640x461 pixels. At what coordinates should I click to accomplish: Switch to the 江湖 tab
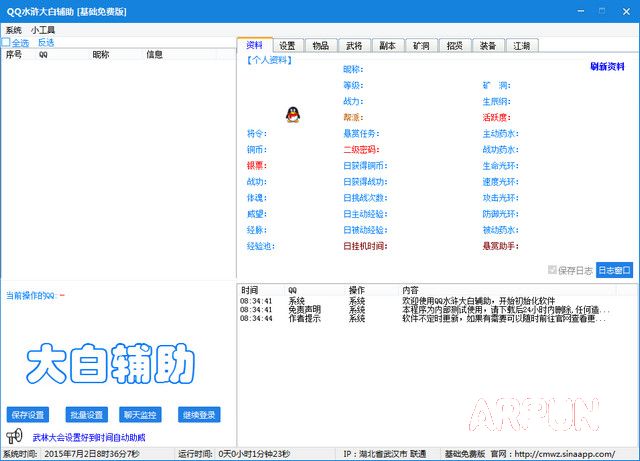[522, 46]
